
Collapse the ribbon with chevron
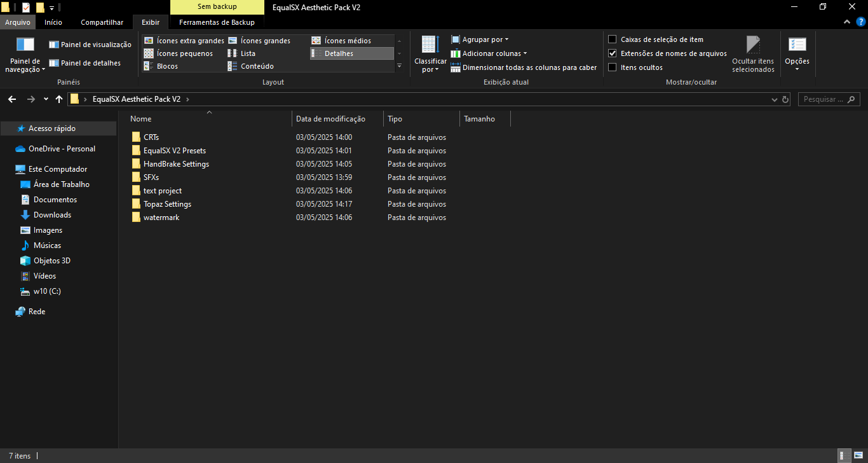846,22
